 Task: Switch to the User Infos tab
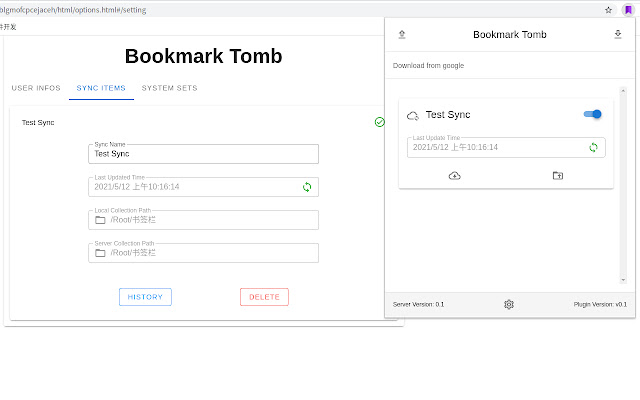point(36,88)
